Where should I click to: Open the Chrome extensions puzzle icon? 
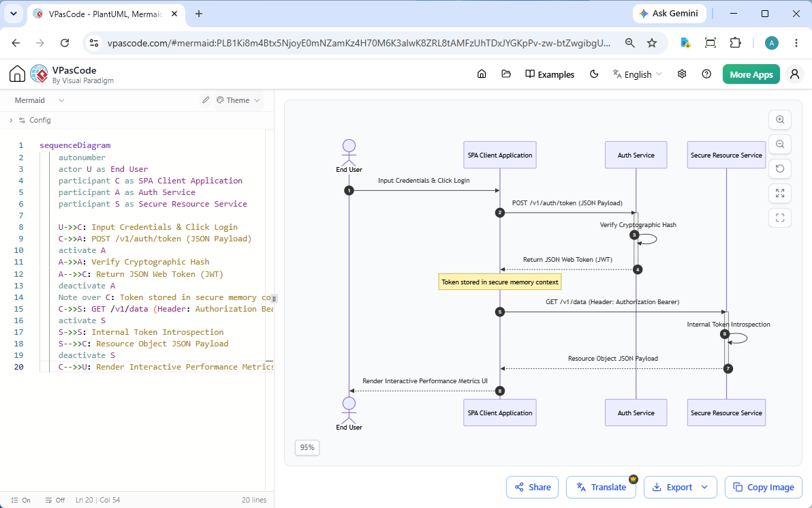pyautogui.click(x=735, y=43)
